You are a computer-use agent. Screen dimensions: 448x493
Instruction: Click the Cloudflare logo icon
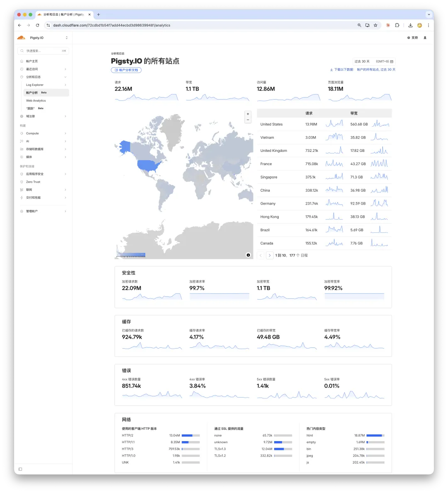tap(21, 37)
